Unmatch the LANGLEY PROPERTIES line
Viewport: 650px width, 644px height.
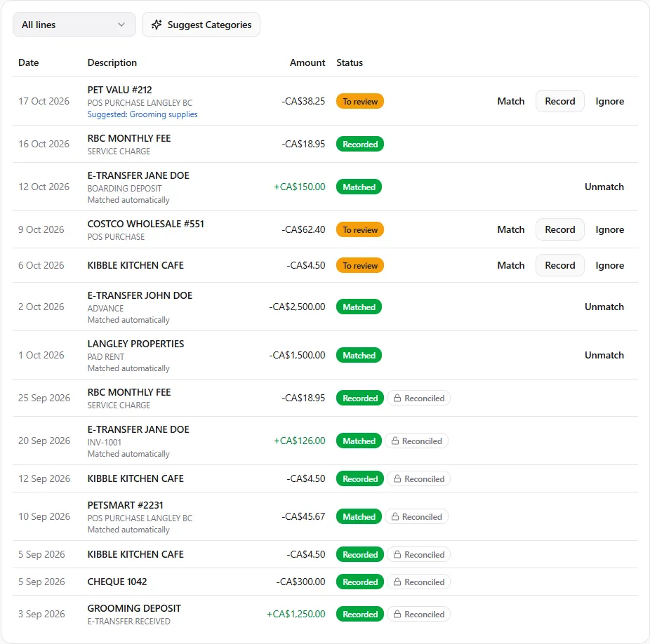pyautogui.click(x=604, y=355)
